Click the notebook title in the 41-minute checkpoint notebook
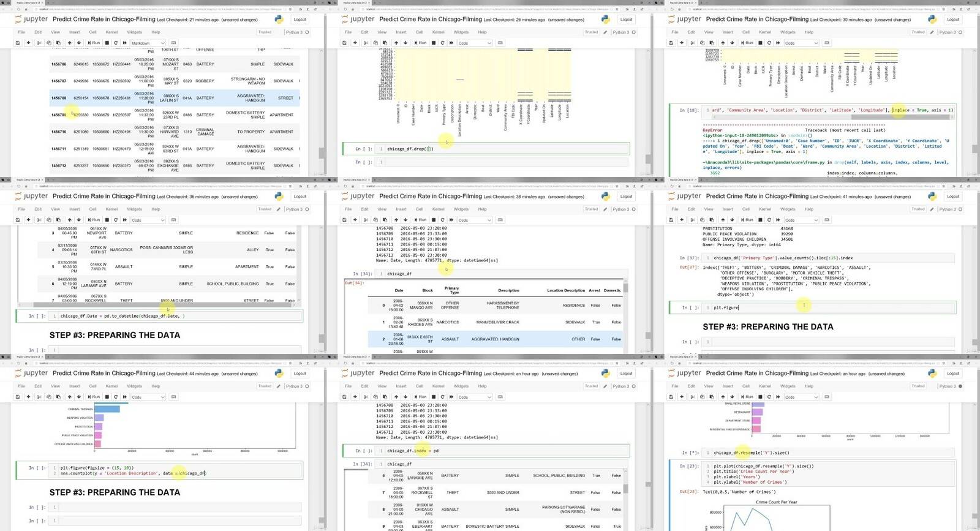The image size is (980, 531). click(x=757, y=196)
